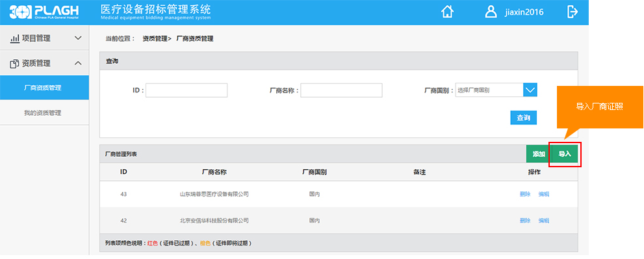The height and width of the screenshot is (259, 644).
Task: Click the 操作 column header
Action: pos(534,172)
